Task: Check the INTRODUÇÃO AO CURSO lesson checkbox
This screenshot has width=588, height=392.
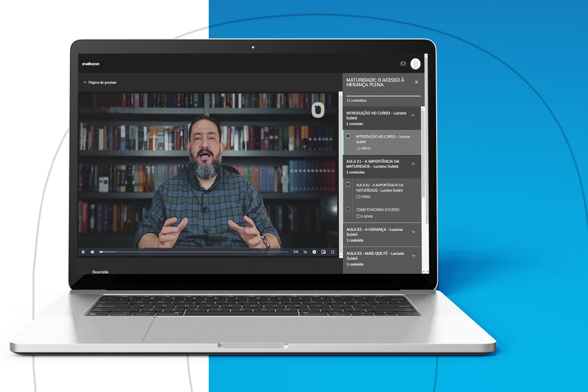Action: [348, 136]
